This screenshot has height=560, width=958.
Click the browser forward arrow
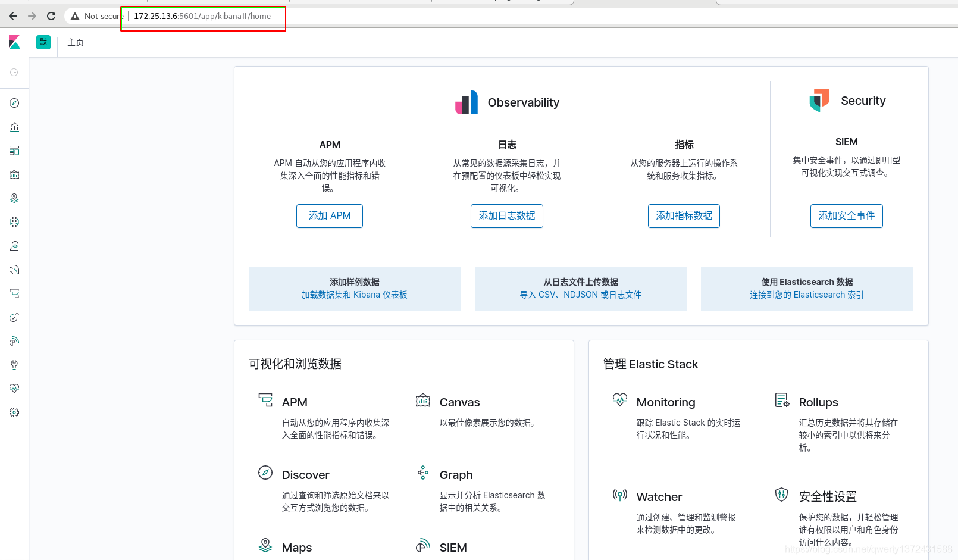coord(32,16)
